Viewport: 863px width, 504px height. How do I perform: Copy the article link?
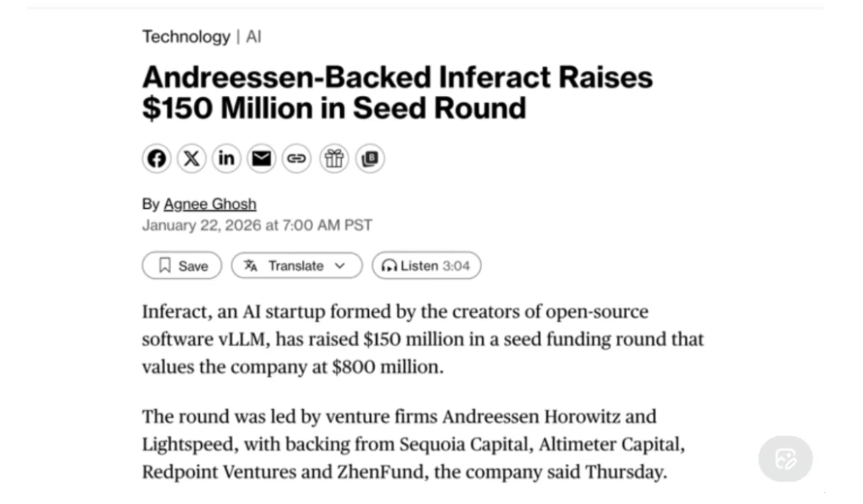pyautogui.click(x=296, y=158)
